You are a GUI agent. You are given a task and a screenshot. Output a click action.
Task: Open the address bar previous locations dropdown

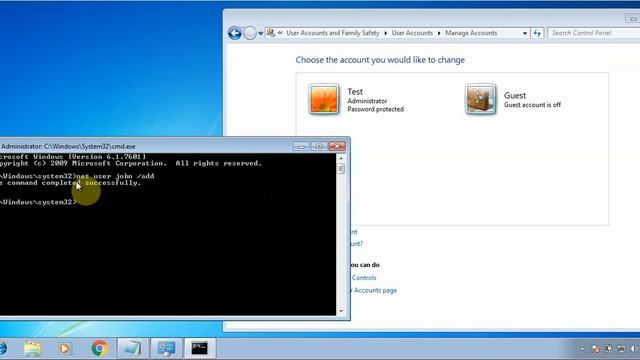pyautogui.click(x=525, y=33)
